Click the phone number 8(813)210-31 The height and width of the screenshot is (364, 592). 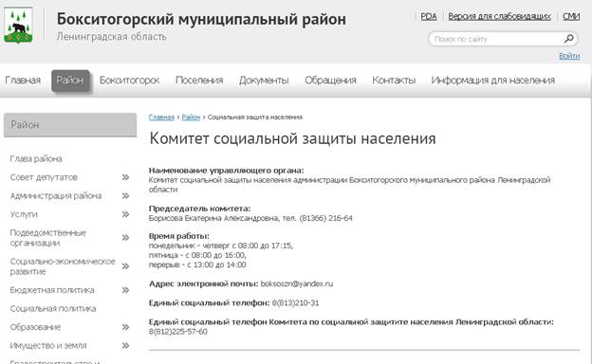click(x=295, y=303)
